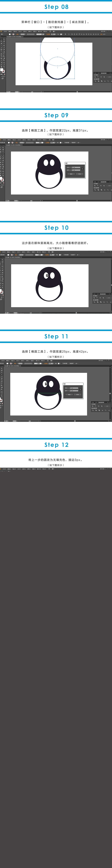
Task: Click the height field in Step 09 ellipse dialog
Action: coord(76,170)
